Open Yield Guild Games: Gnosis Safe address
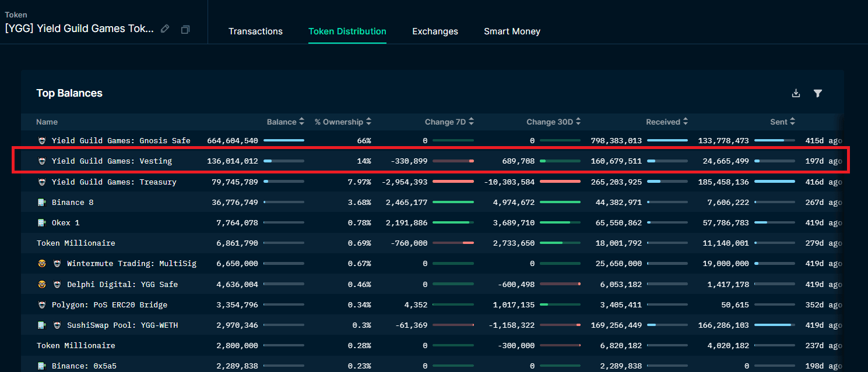 coord(121,141)
